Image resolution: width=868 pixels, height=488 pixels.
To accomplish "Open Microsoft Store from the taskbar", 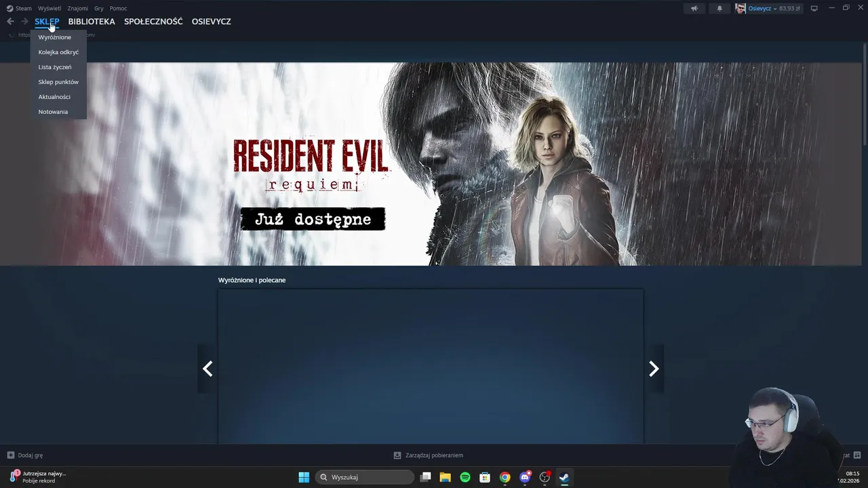I will click(x=485, y=477).
